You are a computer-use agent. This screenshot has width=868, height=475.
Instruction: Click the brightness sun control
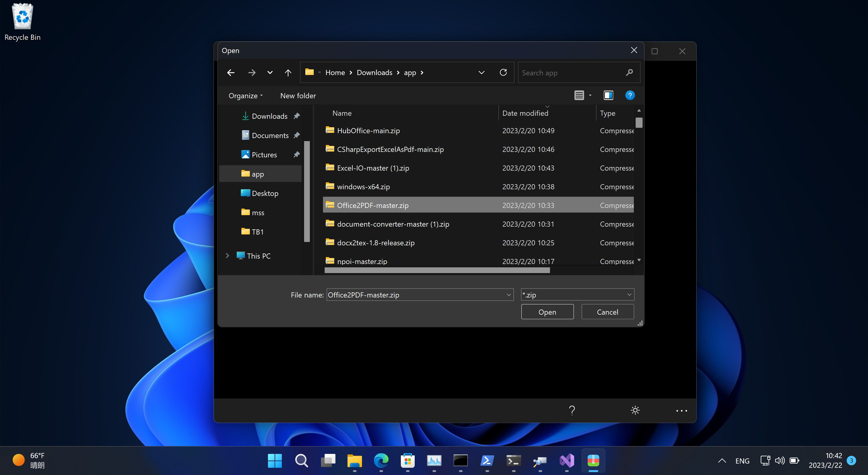(635, 410)
